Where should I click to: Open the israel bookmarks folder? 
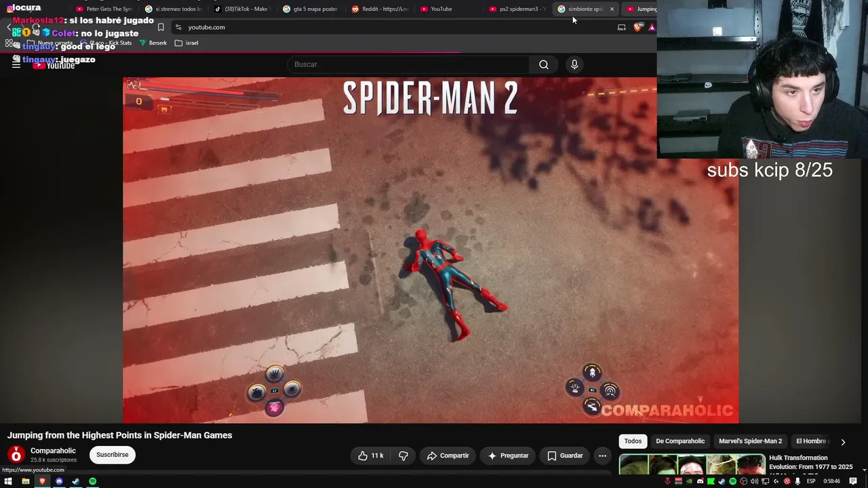pyautogui.click(x=186, y=43)
